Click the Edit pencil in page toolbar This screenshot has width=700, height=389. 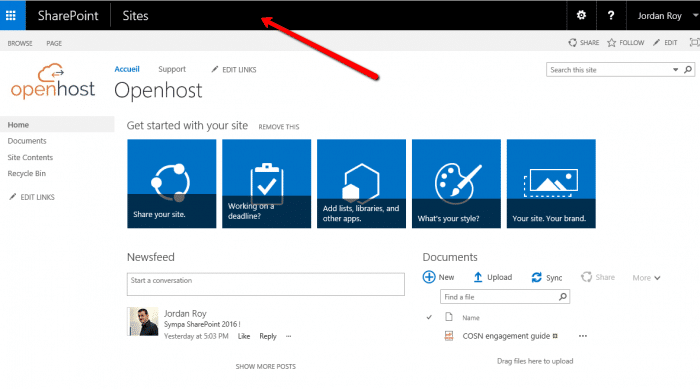pyautogui.click(x=656, y=42)
